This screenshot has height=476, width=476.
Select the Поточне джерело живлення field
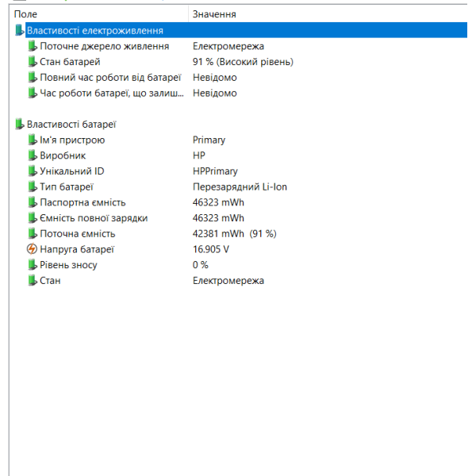click(x=105, y=46)
